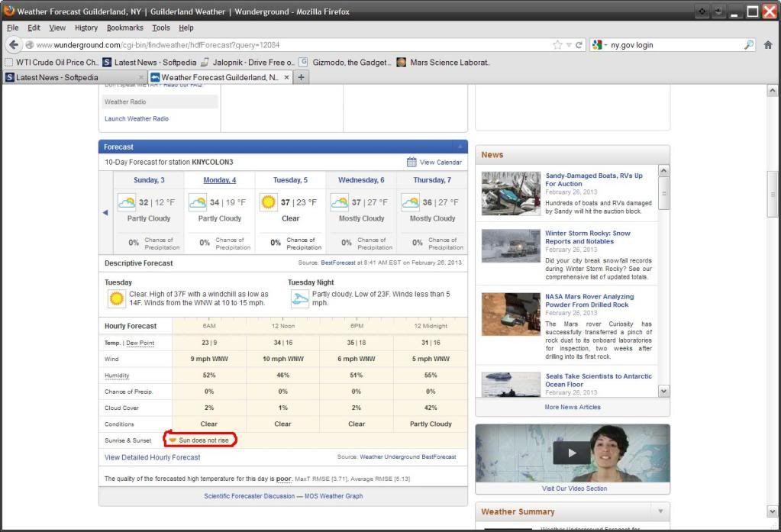Select the Monday, 4 forecast day
The width and height of the screenshot is (781, 532).
220,180
